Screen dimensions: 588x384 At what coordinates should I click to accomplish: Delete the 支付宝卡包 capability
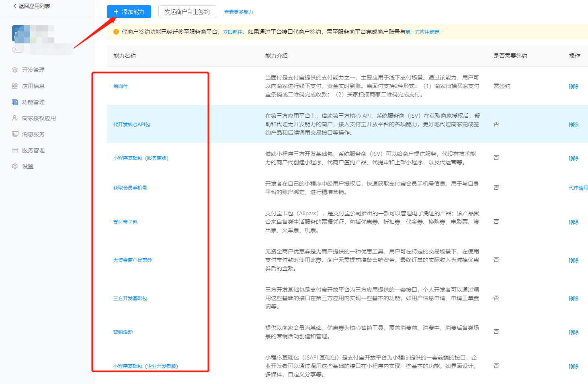(x=574, y=222)
